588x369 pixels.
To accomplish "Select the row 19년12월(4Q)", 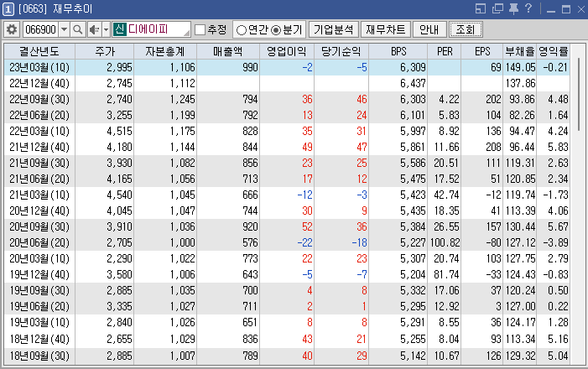I will point(287,274).
